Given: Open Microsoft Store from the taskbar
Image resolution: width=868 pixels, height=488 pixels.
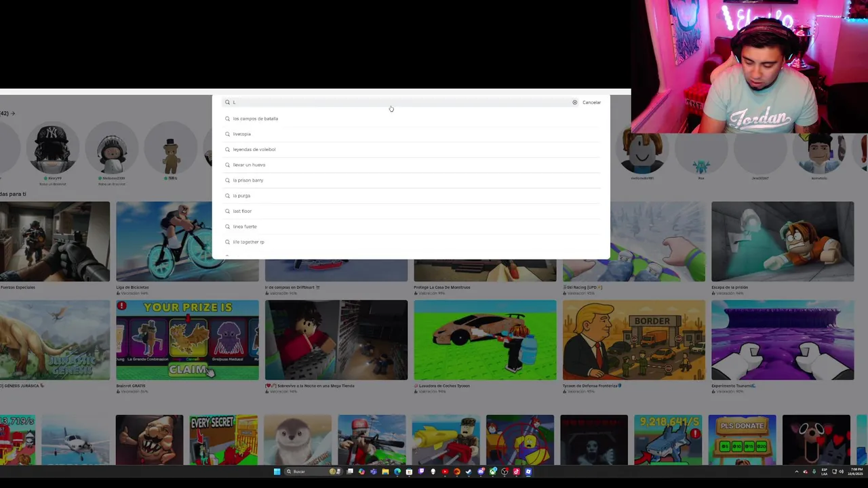Looking at the screenshot, I should point(409,472).
